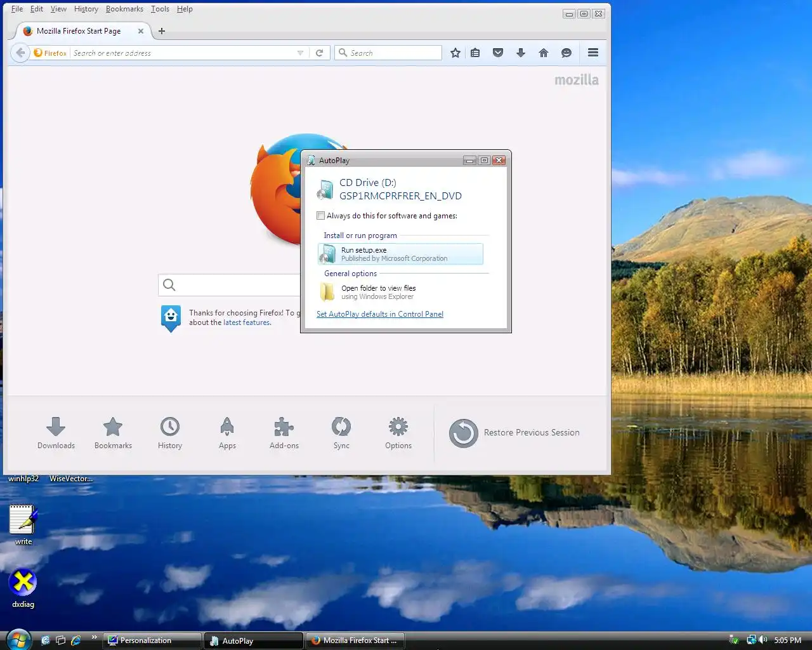Open Downloads from the start page launcher
The height and width of the screenshot is (650, 812).
(x=56, y=433)
